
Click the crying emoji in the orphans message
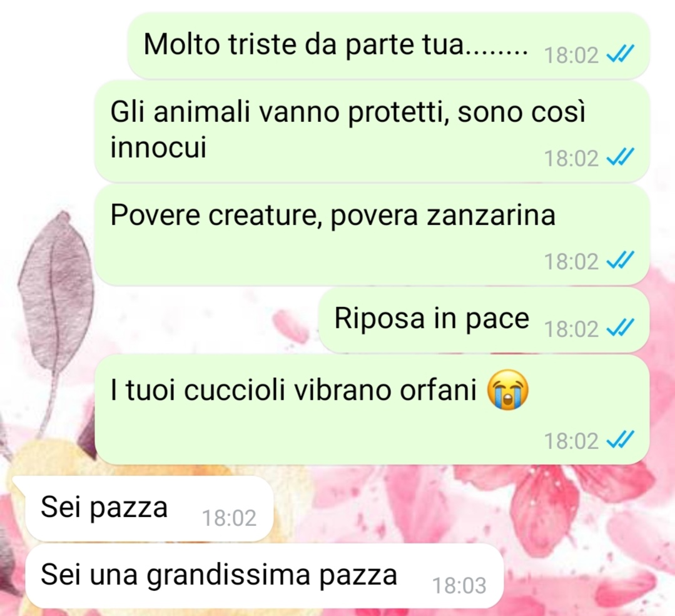click(x=507, y=390)
